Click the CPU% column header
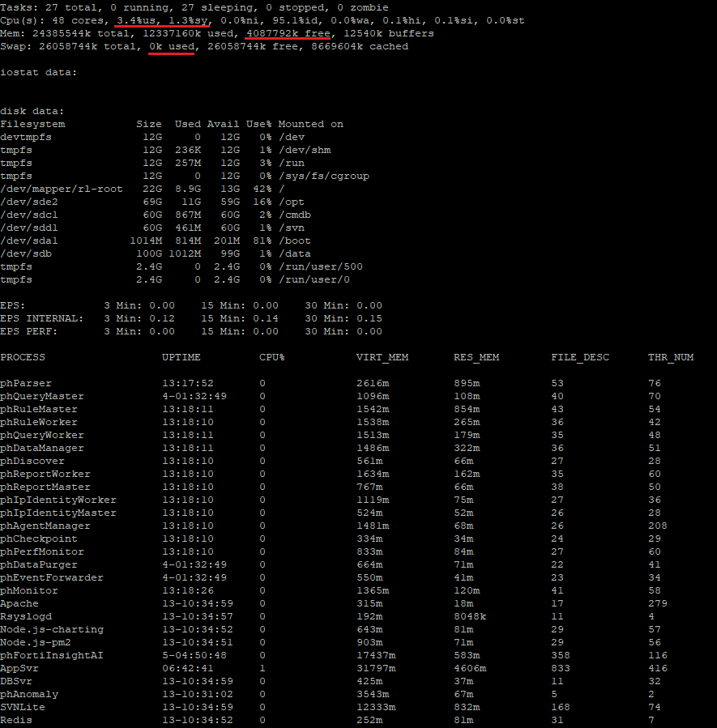This screenshot has width=717, height=728. click(x=272, y=358)
